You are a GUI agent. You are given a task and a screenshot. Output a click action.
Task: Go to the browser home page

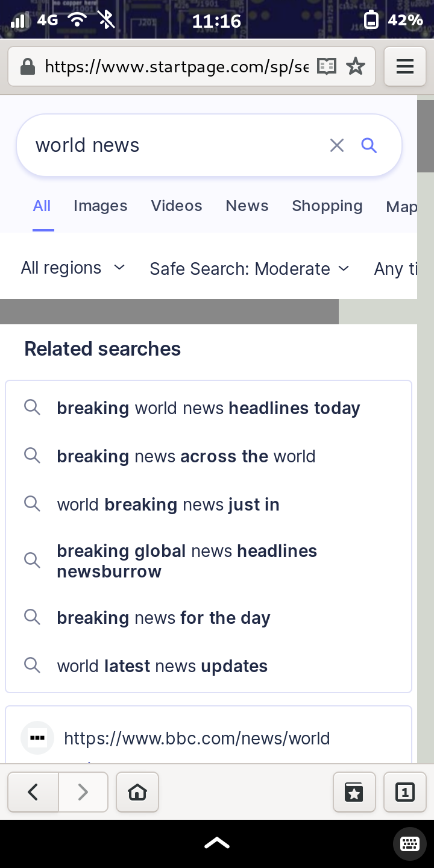click(137, 792)
